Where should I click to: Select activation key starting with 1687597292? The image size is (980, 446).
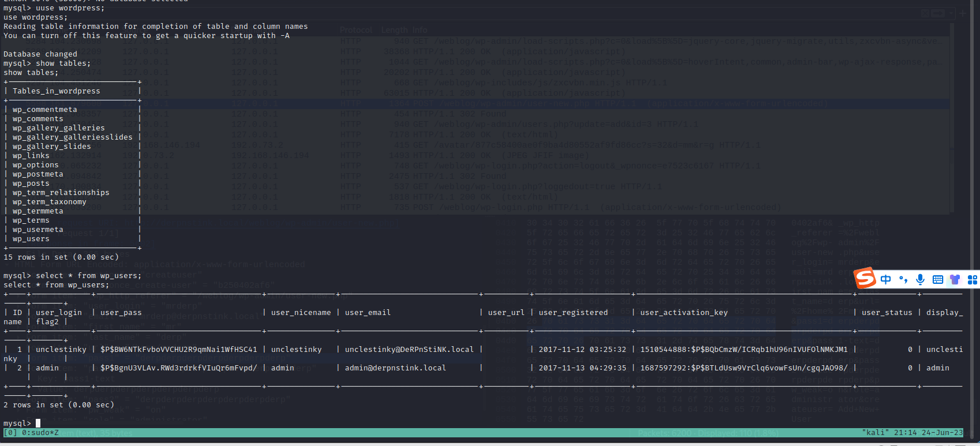pyautogui.click(x=744, y=368)
